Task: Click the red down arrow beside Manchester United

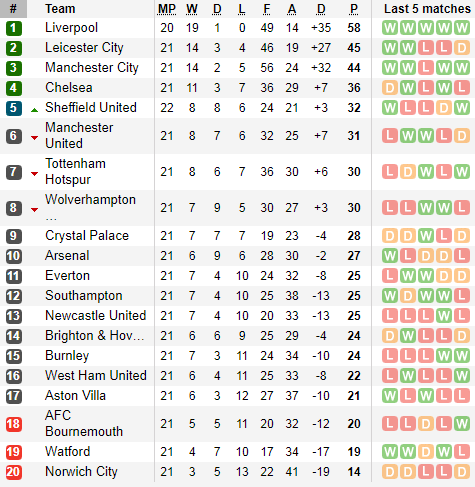Action: coord(34,137)
